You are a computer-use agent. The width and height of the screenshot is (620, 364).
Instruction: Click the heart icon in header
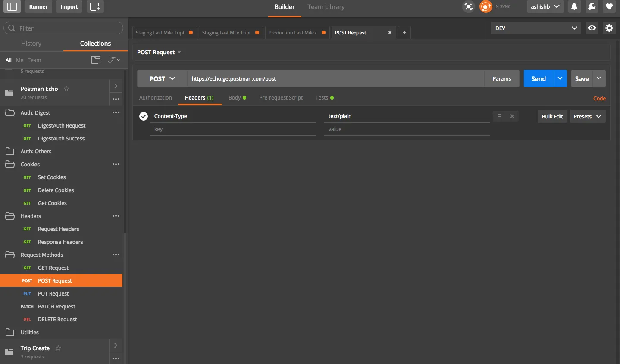click(x=609, y=6)
